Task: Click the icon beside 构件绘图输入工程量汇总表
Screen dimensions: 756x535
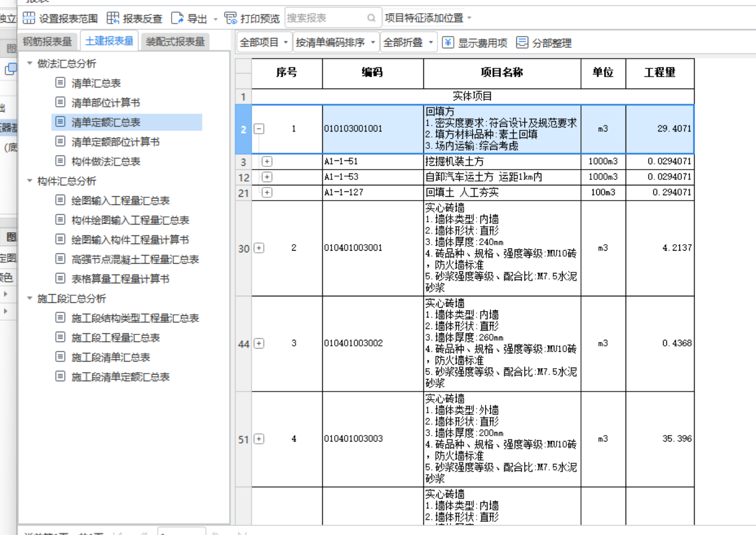Action: [x=60, y=220]
